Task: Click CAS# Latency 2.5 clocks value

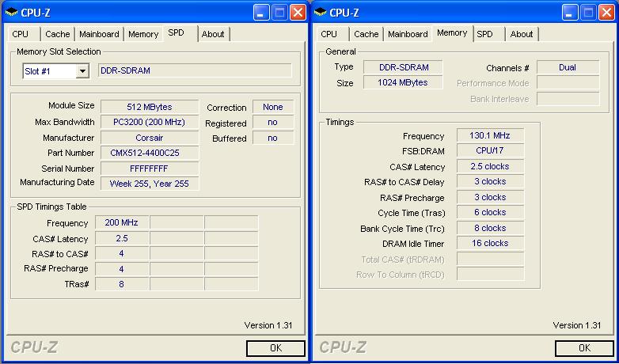Action: (x=490, y=166)
